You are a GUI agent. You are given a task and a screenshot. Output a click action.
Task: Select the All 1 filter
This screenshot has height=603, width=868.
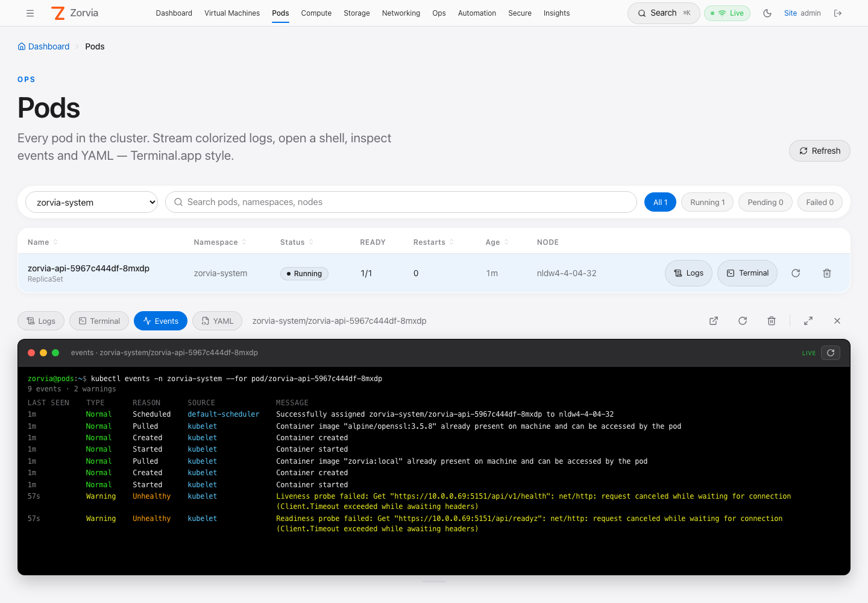(660, 202)
